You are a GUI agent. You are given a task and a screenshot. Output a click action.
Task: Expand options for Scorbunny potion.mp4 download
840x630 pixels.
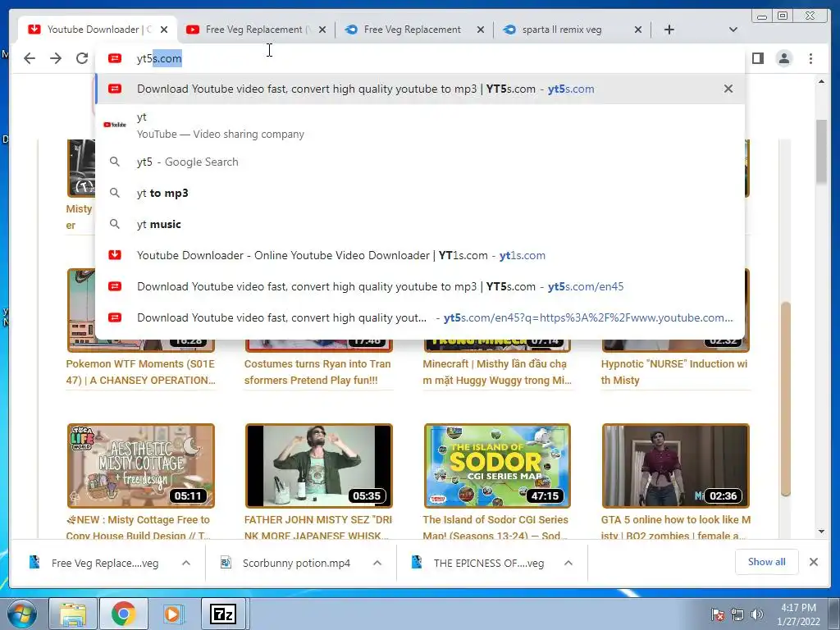click(x=377, y=563)
